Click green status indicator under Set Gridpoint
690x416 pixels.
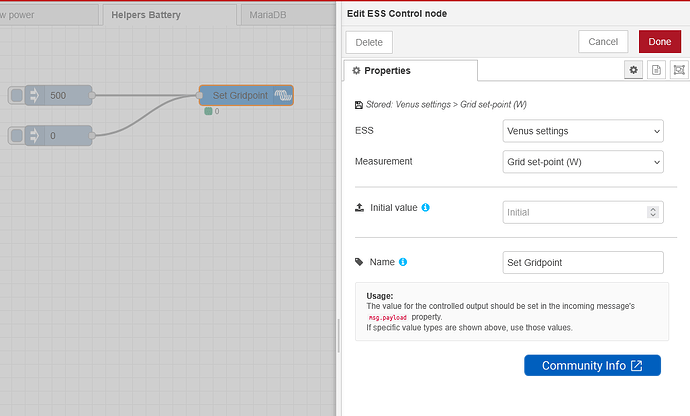tap(208, 111)
